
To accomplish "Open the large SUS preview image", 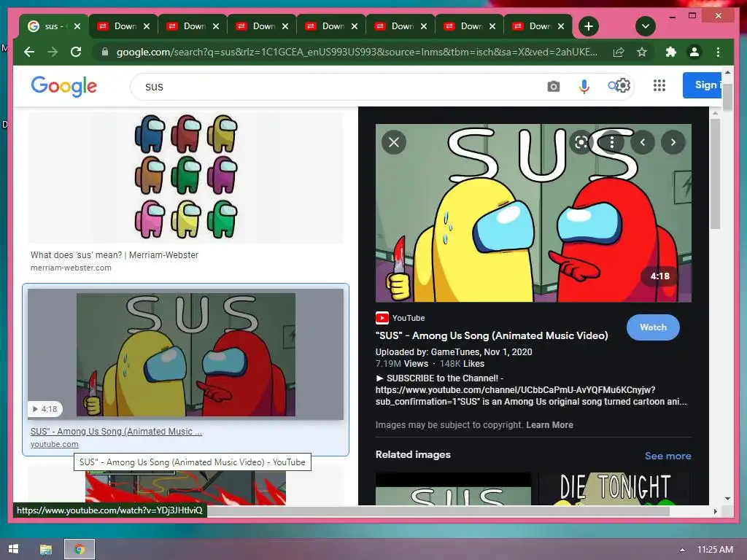I will 533,213.
